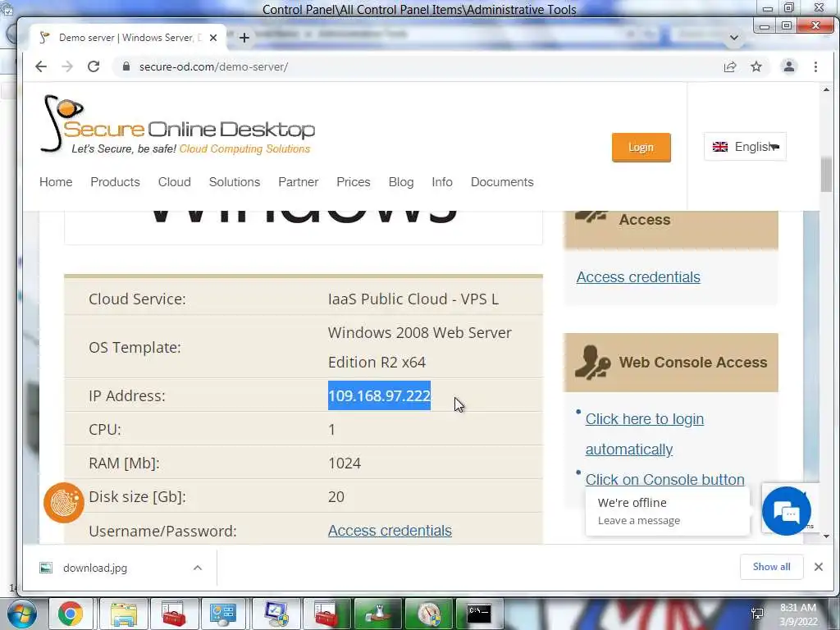The width and height of the screenshot is (840, 630).
Task: Click the RAM value 1024
Action: [345, 463]
